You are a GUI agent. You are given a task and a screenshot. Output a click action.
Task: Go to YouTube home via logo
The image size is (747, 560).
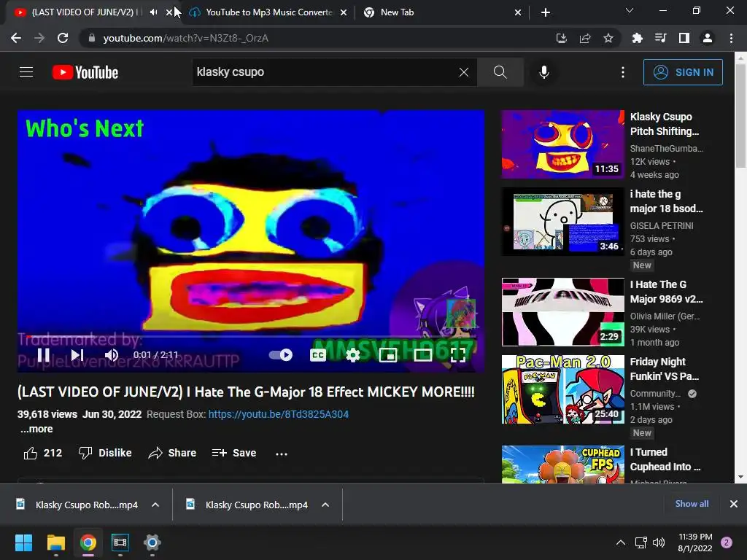pyautogui.click(x=85, y=72)
